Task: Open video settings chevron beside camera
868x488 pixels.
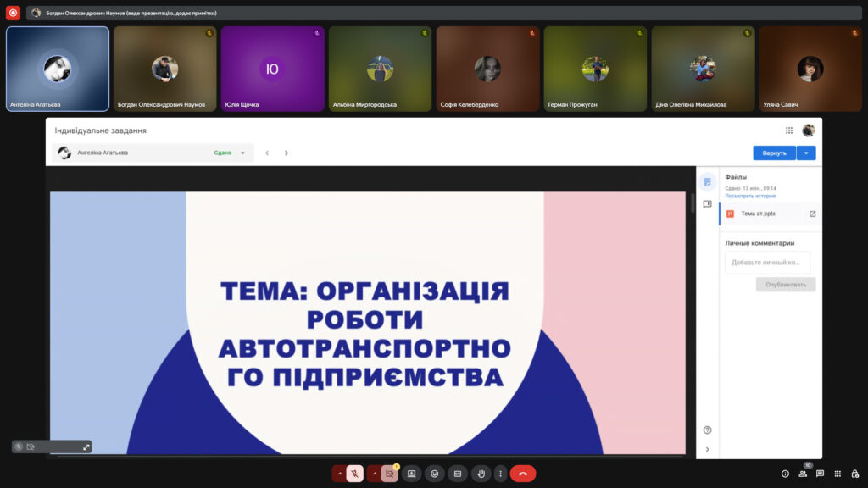Action: click(375, 474)
